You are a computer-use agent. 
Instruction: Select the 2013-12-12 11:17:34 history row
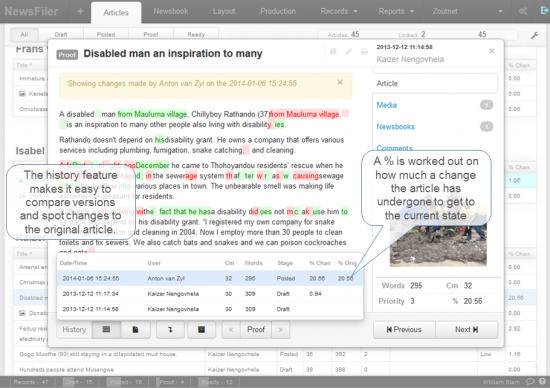(210, 294)
